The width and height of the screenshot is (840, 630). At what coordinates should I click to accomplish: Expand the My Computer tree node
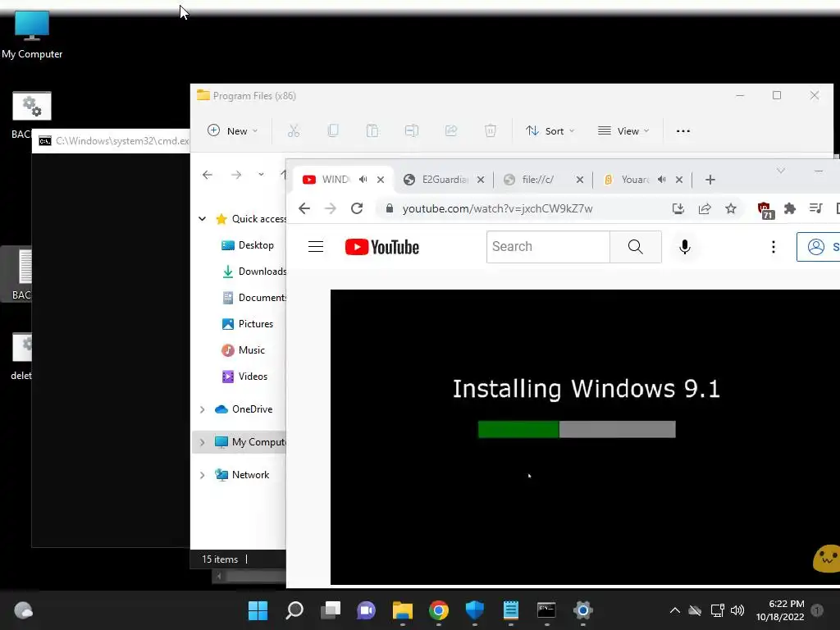click(x=202, y=442)
